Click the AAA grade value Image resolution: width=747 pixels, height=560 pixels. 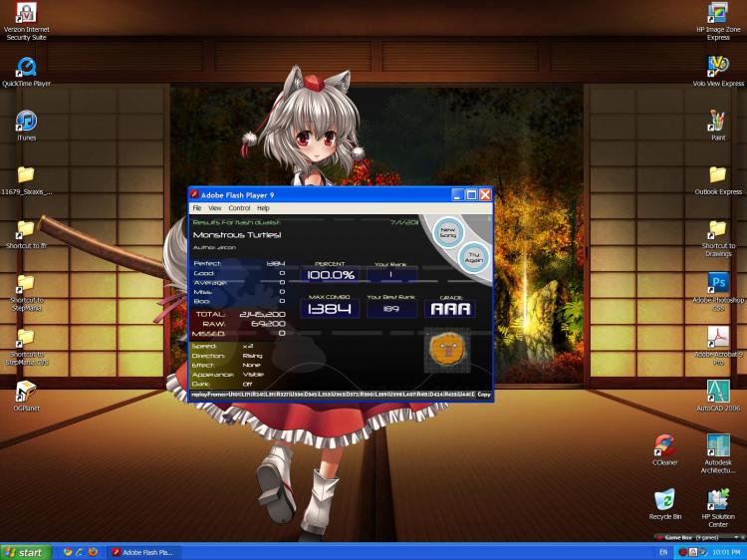(450, 309)
